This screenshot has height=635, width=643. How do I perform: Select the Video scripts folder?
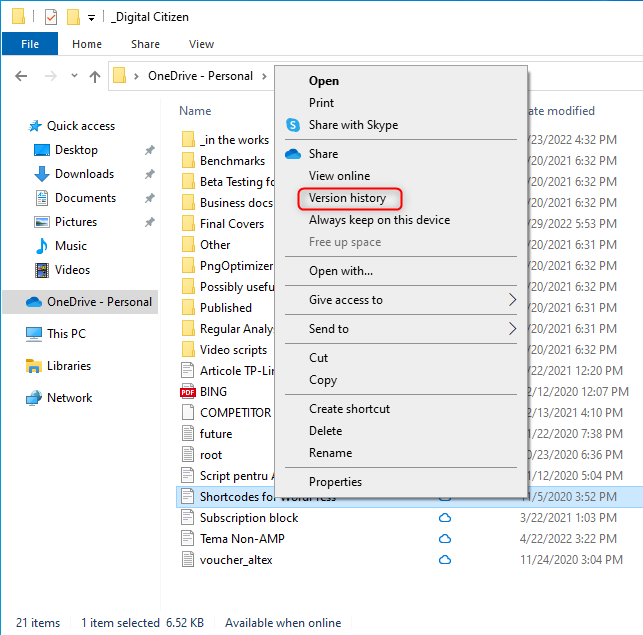224,350
